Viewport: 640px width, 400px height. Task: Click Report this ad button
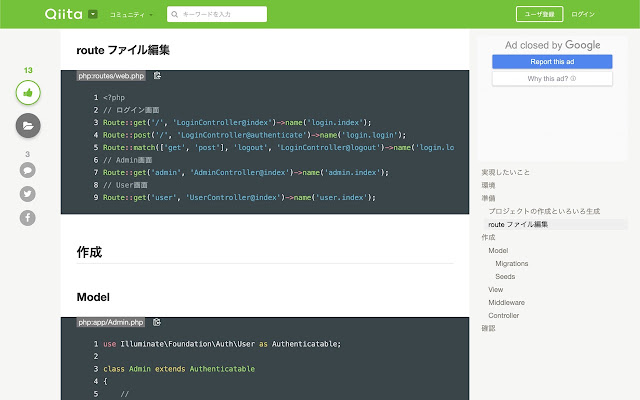pyautogui.click(x=552, y=62)
